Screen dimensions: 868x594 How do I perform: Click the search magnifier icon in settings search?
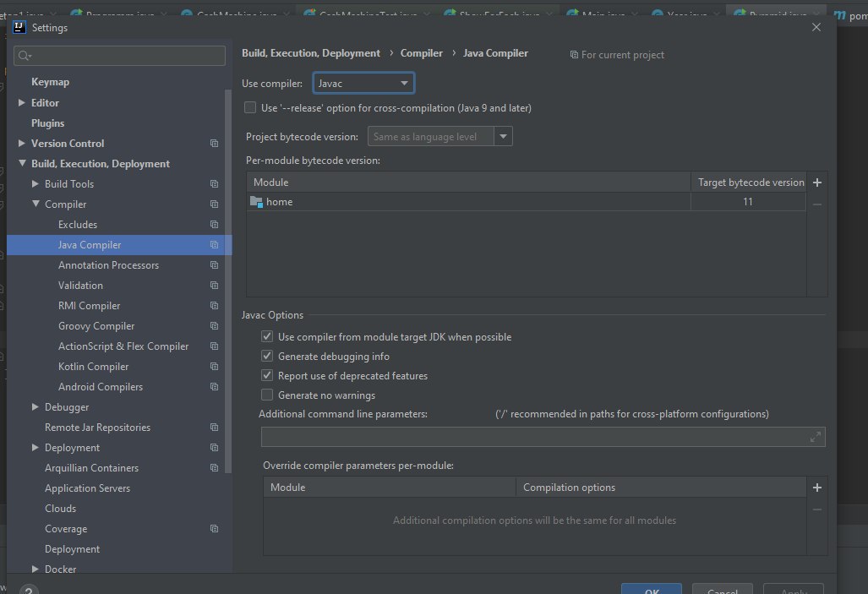coord(25,56)
